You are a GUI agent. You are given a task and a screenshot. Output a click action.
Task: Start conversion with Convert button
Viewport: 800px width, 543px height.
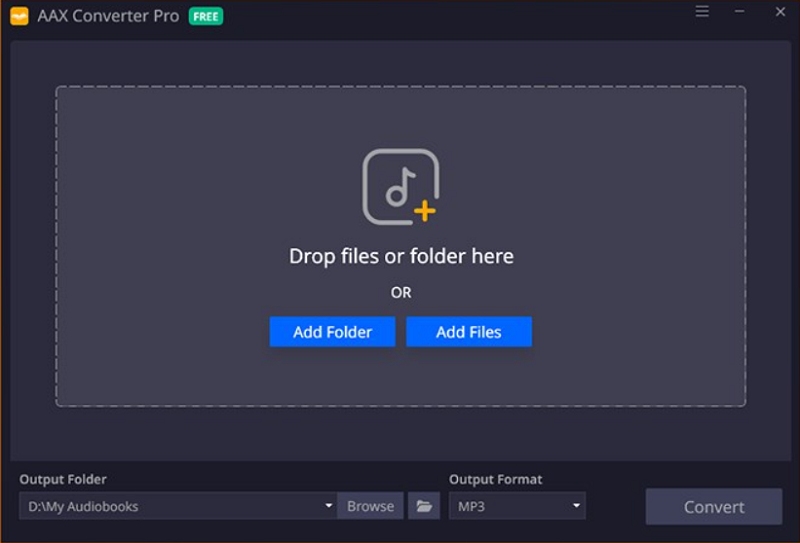click(x=714, y=507)
